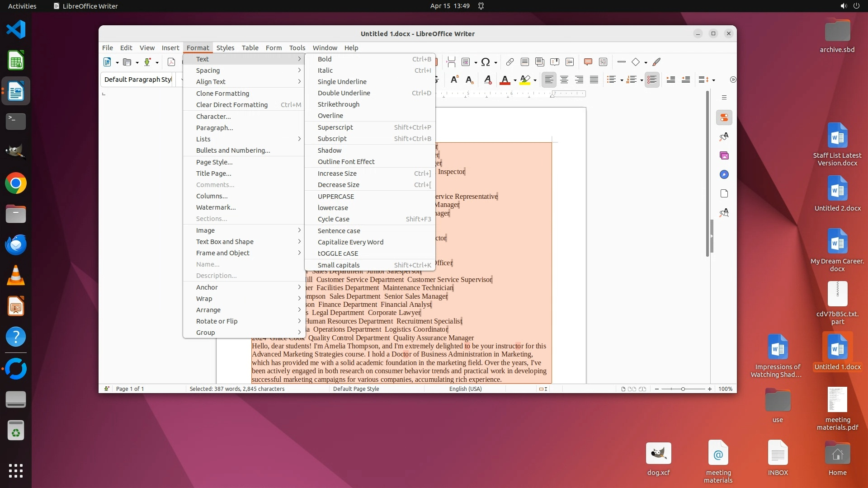Viewport: 868px width, 488px height.
Task: Click the Insert Special Character omega icon
Action: pyautogui.click(x=486, y=62)
